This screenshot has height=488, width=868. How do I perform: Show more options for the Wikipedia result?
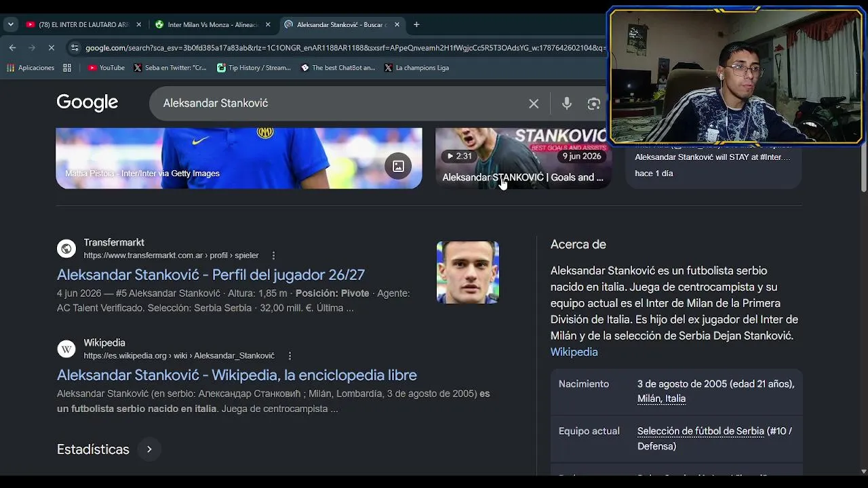[x=290, y=356]
